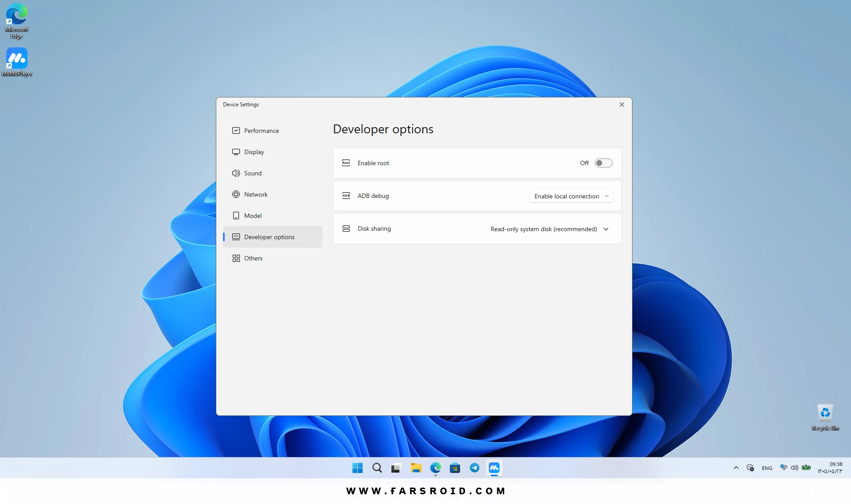Toggle the Enable root switch
The width and height of the screenshot is (851, 504).
click(x=603, y=163)
